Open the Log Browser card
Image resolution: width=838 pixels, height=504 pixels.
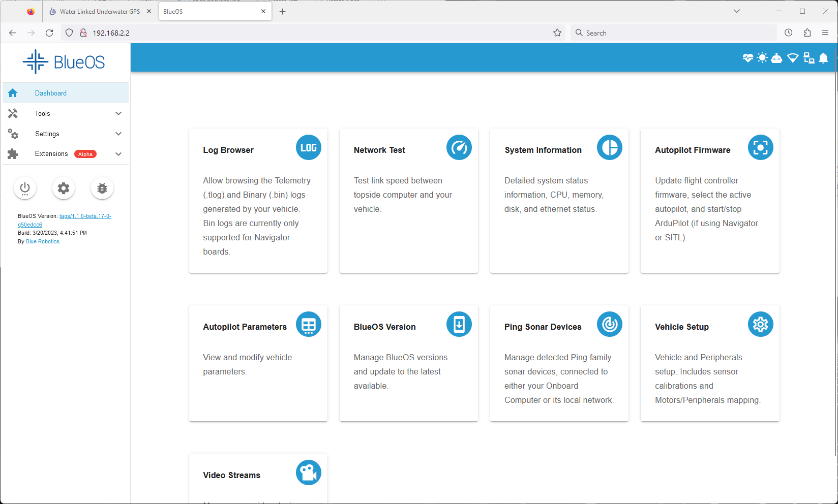(x=258, y=201)
